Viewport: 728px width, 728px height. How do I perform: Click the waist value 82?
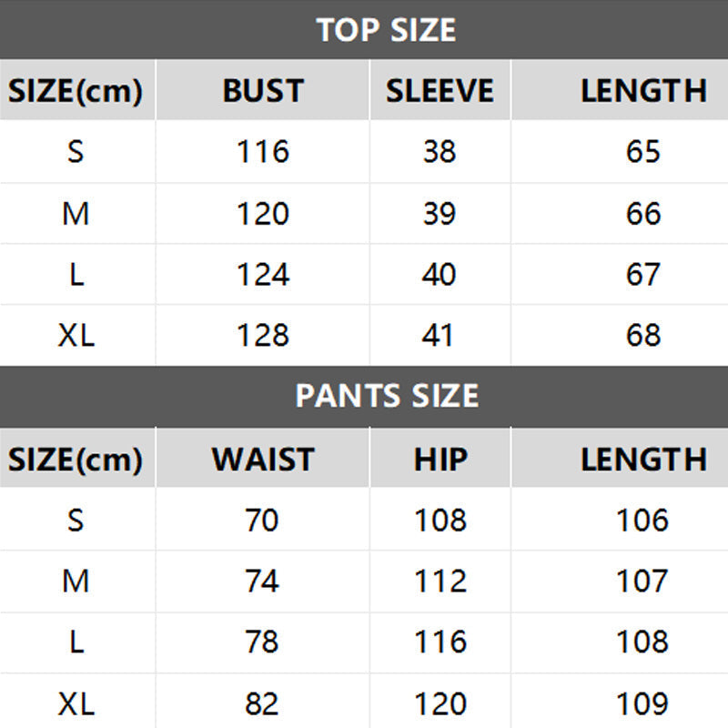click(x=263, y=703)
